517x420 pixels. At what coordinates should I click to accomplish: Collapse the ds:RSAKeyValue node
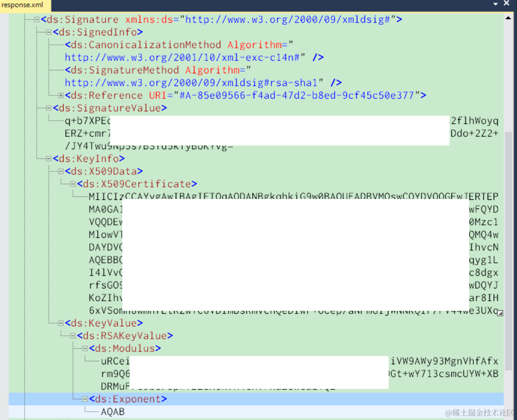(x=73, y=336)
